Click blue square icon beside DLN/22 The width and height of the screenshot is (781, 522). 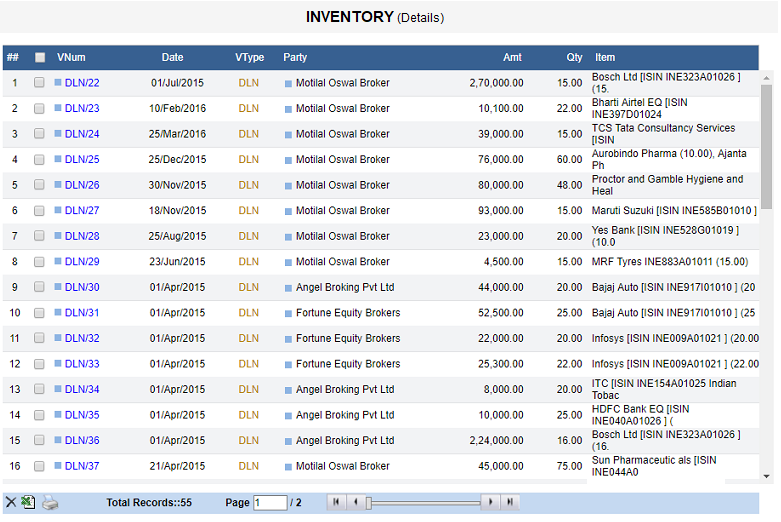(x=58, y=82)
